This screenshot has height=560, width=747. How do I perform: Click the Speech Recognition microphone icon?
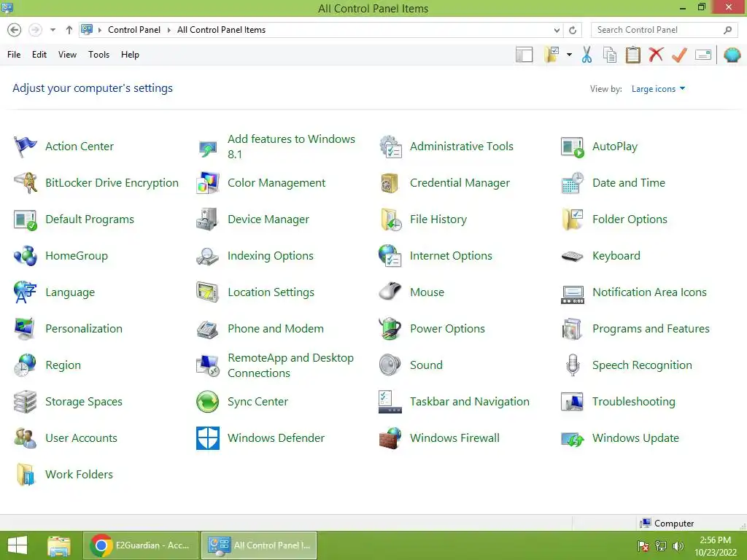tap(573, 365)
